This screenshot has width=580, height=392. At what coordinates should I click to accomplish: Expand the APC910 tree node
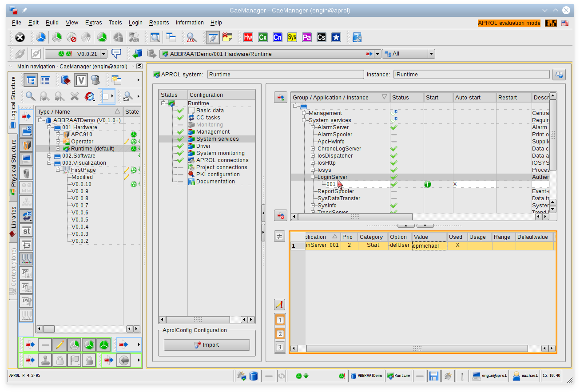(58, 135)
